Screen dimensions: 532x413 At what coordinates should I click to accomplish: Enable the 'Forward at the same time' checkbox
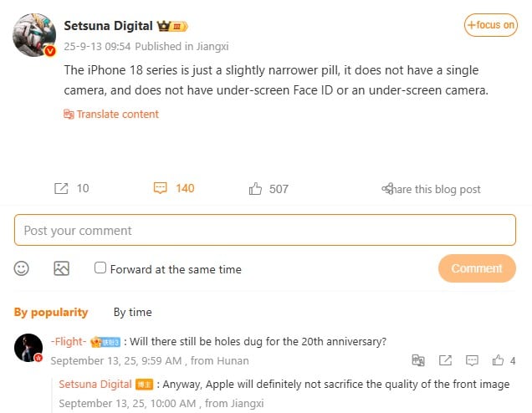pyautogui.click(x=100, y=268)
